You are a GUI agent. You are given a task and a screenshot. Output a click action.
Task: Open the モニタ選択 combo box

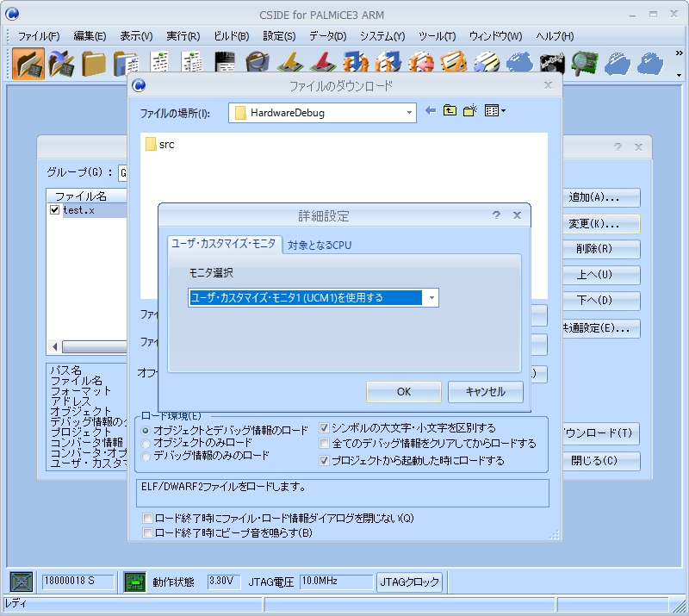click(313, 298)
